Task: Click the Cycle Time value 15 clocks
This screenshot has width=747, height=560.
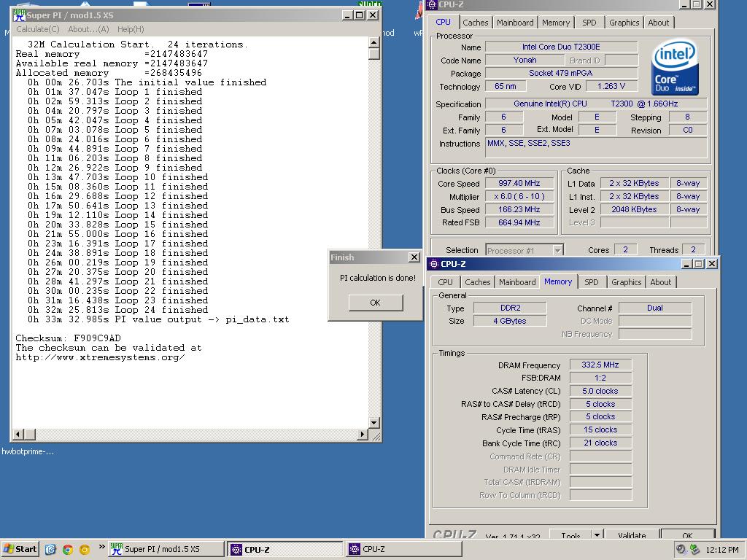Action: [600, 429]
